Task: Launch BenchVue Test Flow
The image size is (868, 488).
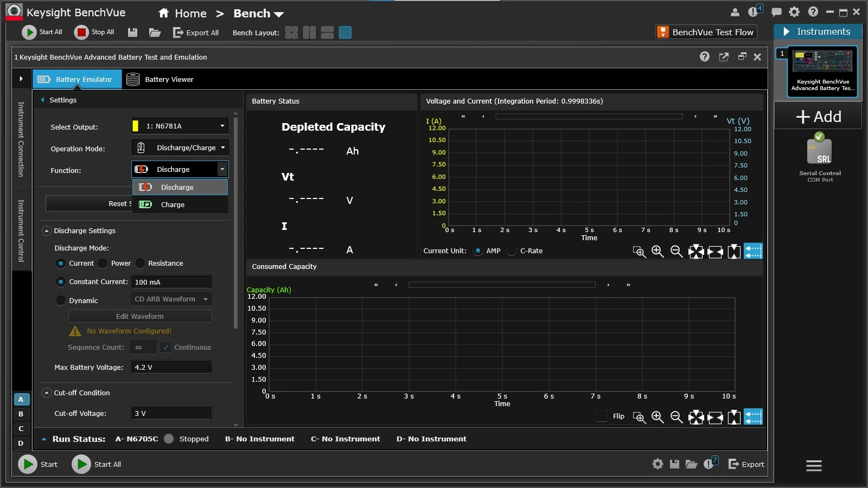Action: pyautogui.click(x=706, y=32)
